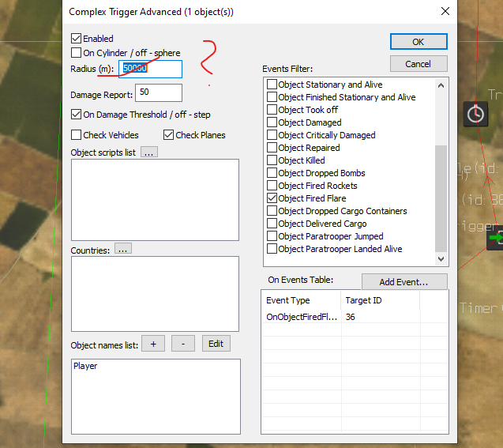Image resolution: width=503 pixels, height=448 pixels.
Task: Toggle On Damage Threshold / off - step
Action: pyautogui.click(x=76, y=115)
